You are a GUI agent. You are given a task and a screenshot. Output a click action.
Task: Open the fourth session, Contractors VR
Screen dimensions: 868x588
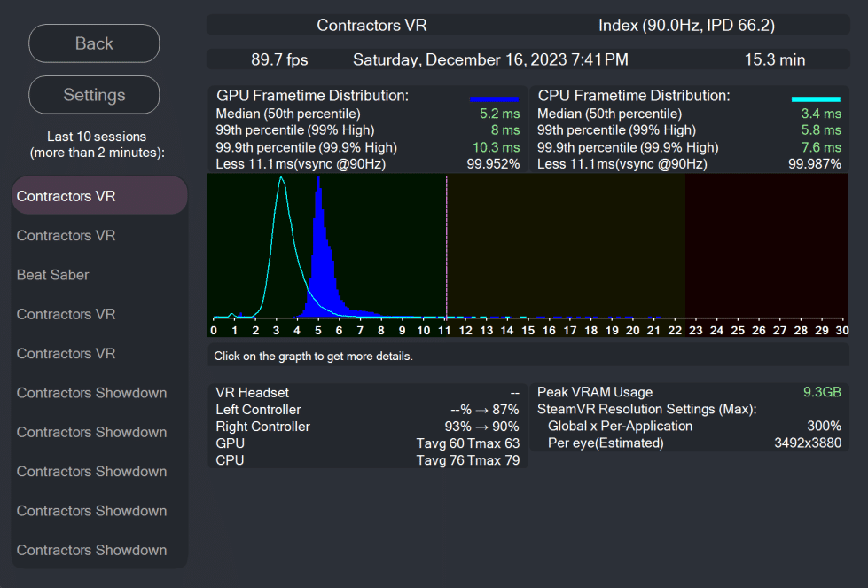(x=99, y=314)
